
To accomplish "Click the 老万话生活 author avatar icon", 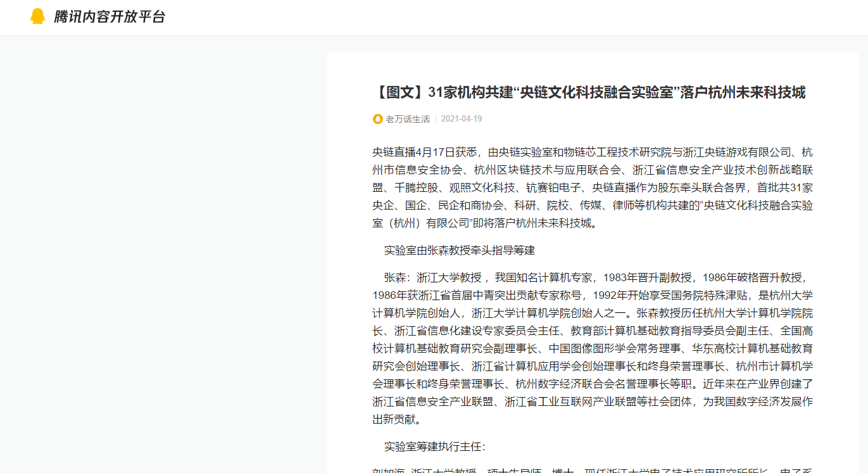I will [378, 119].
